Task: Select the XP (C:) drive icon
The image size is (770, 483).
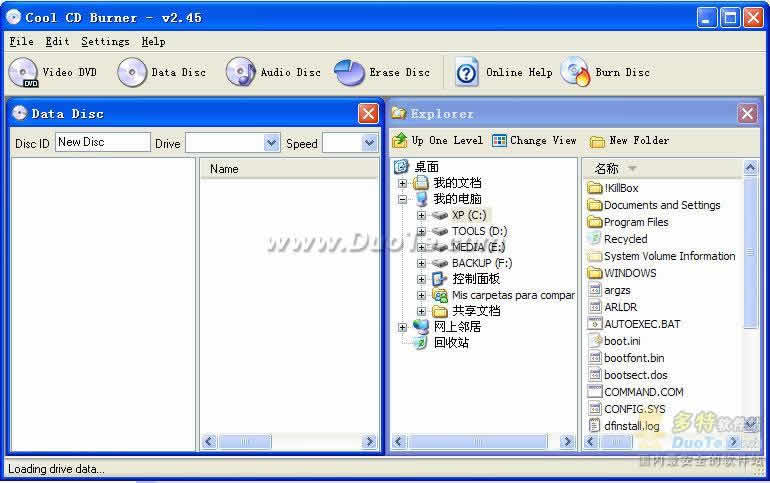Action: point(440,215)
